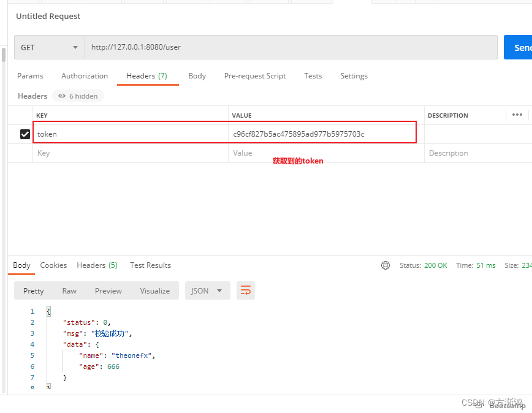Screen dimensions: 532x413
Task: Click the empty Description placeholder field
Action: coord(478,153)
